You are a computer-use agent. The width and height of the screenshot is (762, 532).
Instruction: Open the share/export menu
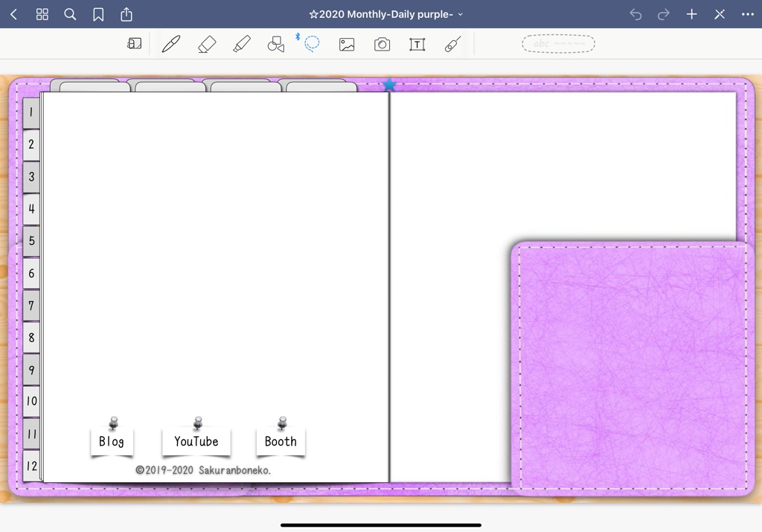(127, 14)
